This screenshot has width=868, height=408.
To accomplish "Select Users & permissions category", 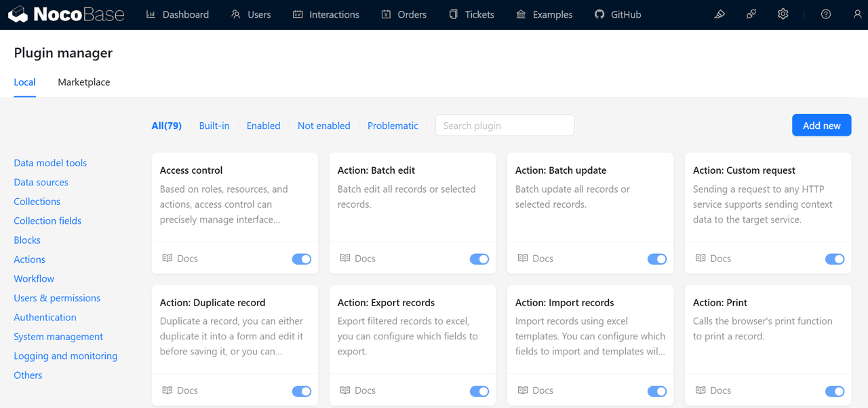I will pyautogui.click(x=57, y=298).
